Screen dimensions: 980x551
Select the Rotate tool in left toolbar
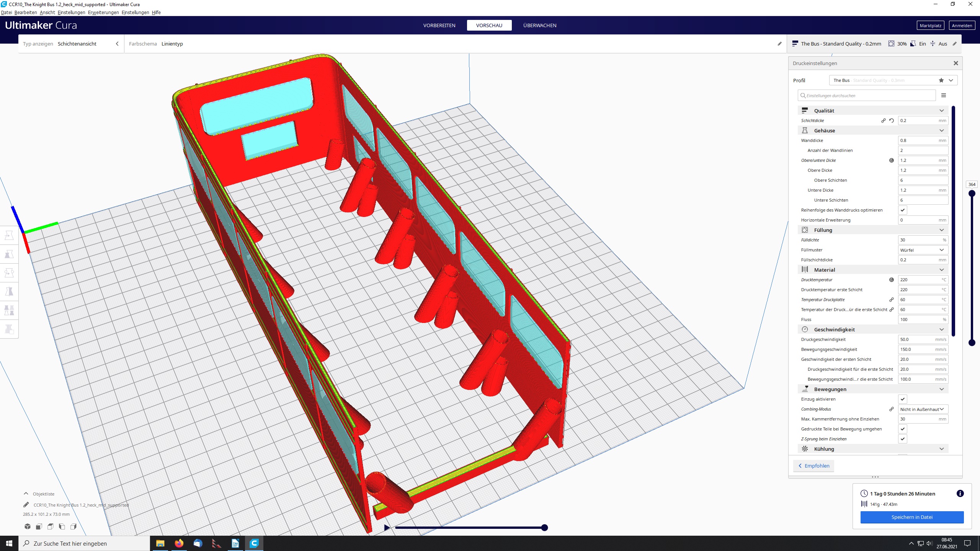tap(9, 273)
